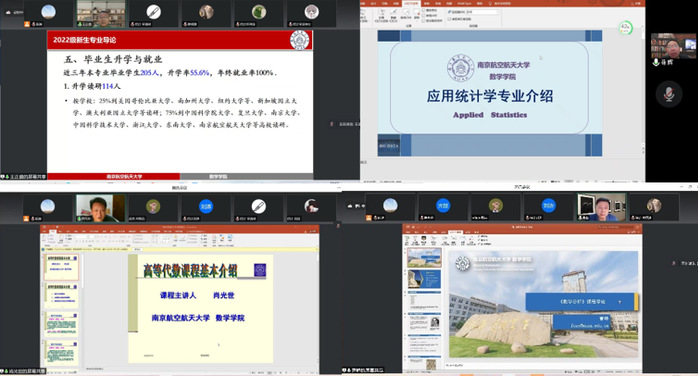Select the blue-avatar participant tile above the algebra slide
The height and width of the screenshot is (376, 698).
[206, 207]
